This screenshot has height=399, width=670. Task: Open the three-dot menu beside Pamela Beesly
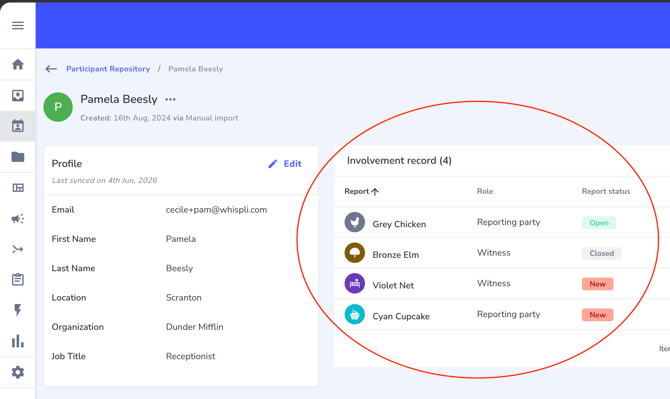[x=170, y=100]
